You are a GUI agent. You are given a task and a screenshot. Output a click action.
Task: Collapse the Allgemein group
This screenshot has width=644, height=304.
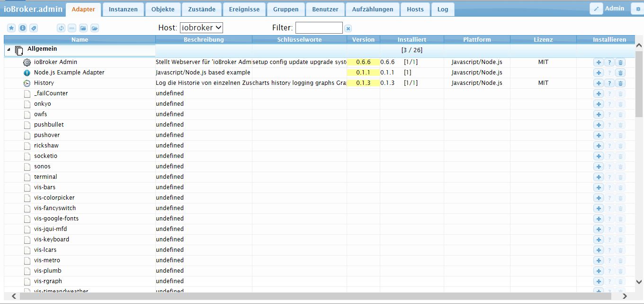click(9, 49)
